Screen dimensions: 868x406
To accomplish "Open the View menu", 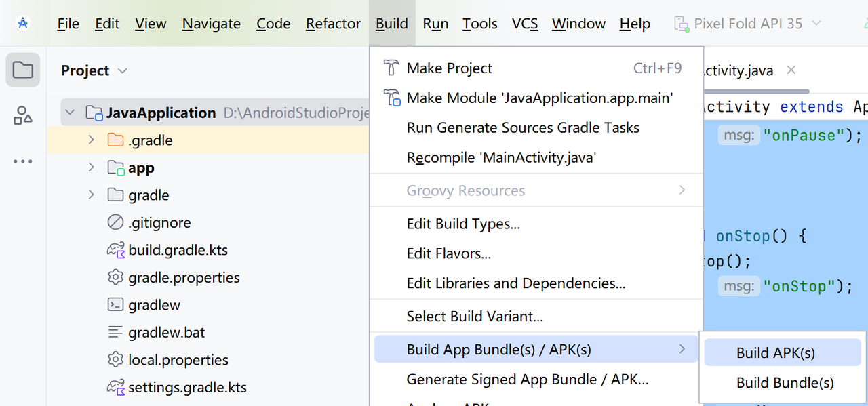I will pos(151,24).
